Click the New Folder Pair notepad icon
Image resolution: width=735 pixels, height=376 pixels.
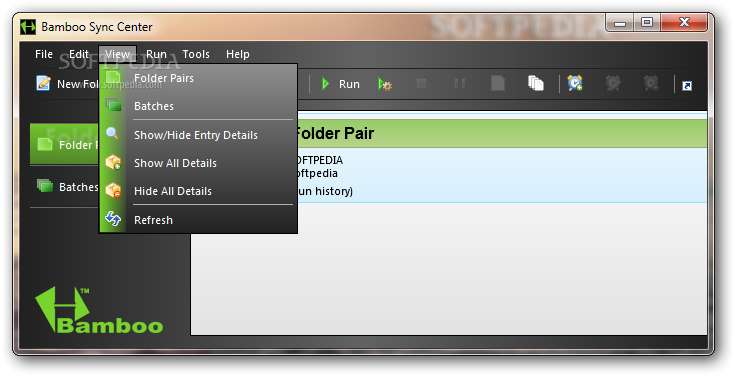pos(43,83)
